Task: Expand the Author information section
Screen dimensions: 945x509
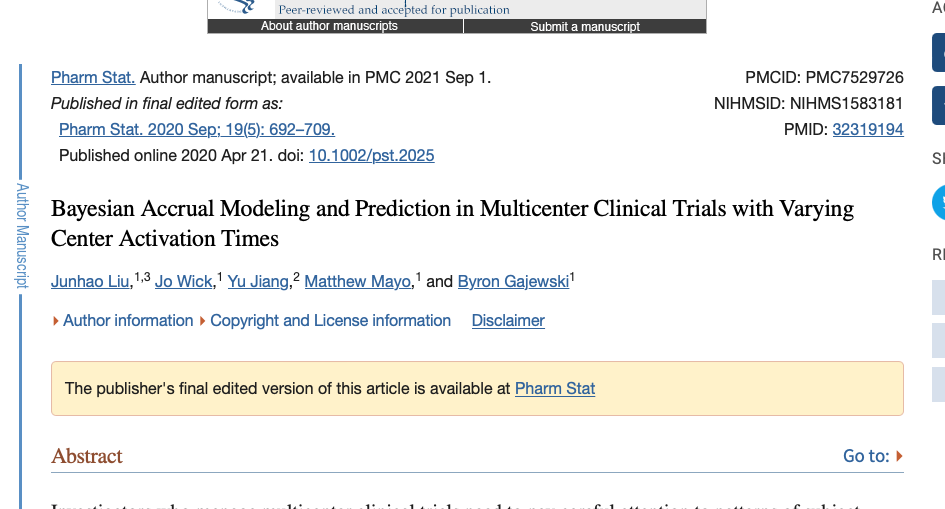Action: click(127, 320)
